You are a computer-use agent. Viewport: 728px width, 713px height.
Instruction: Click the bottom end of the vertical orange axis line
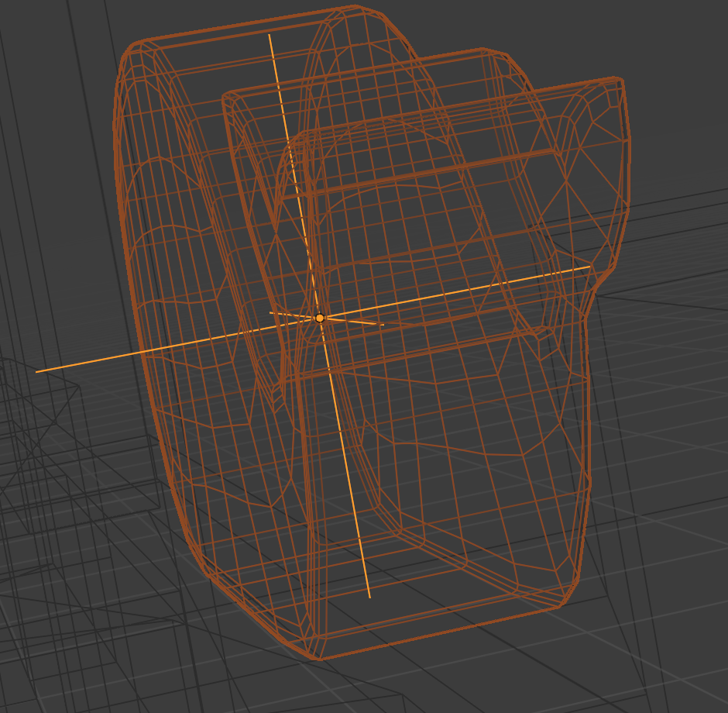pyautogui.click(x=369, y=598)
